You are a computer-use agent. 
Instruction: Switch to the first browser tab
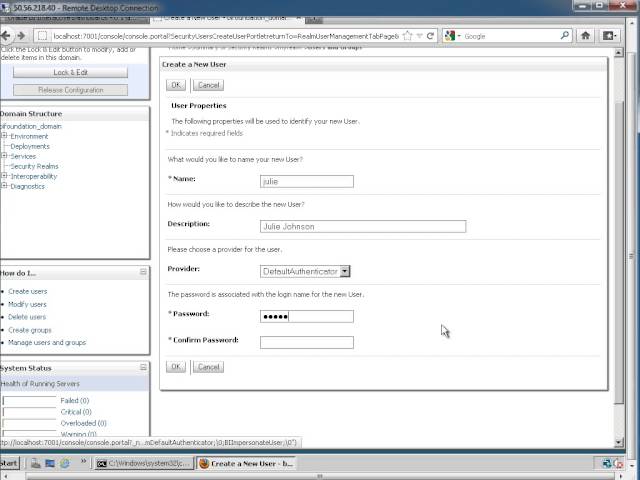coord(74,18)
